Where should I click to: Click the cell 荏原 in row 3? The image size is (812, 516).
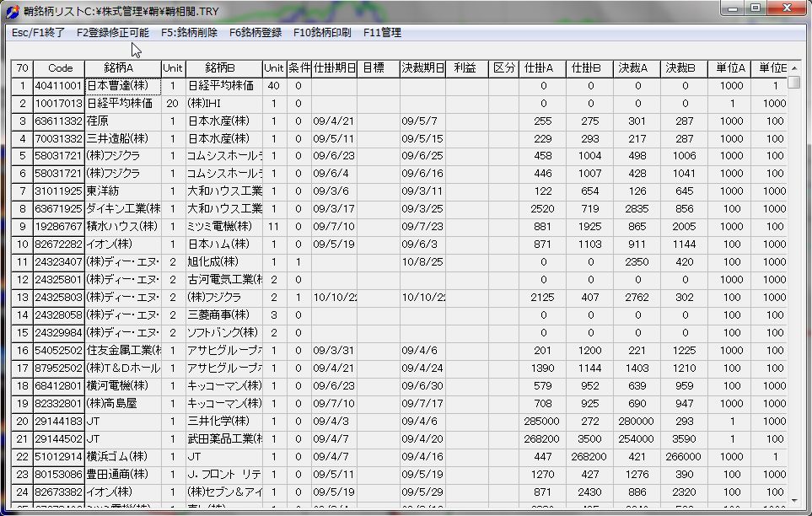point(123,121)
